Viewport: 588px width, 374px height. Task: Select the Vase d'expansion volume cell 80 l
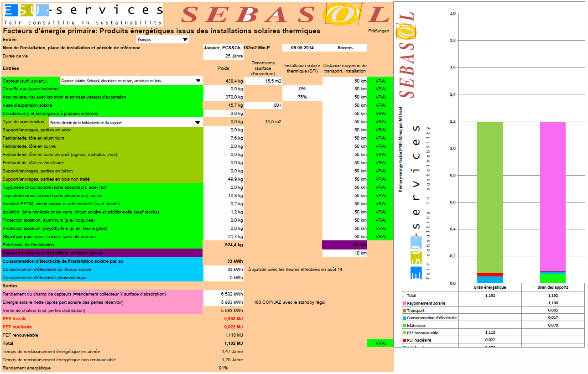click(x=264, y=105)
